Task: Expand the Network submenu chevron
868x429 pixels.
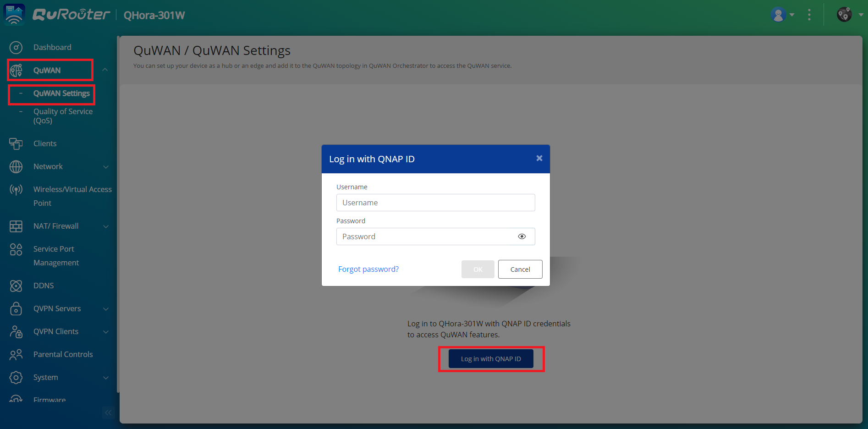Action: pyautogui.click(x=106, y=167)
